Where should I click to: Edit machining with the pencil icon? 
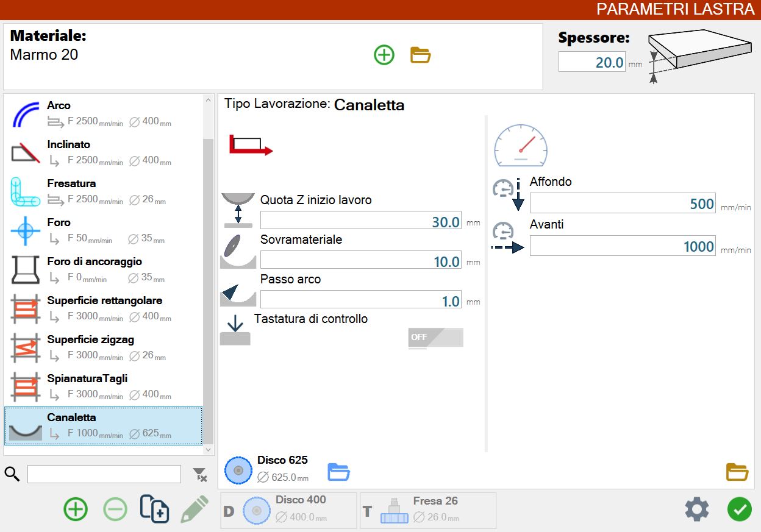(195, 509)
